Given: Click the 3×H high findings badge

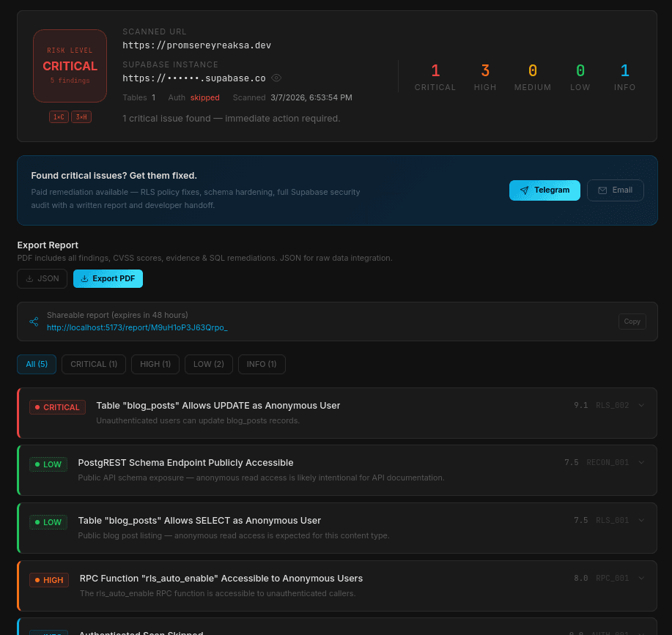Looking at the screenshot, I should click(81, 116).
